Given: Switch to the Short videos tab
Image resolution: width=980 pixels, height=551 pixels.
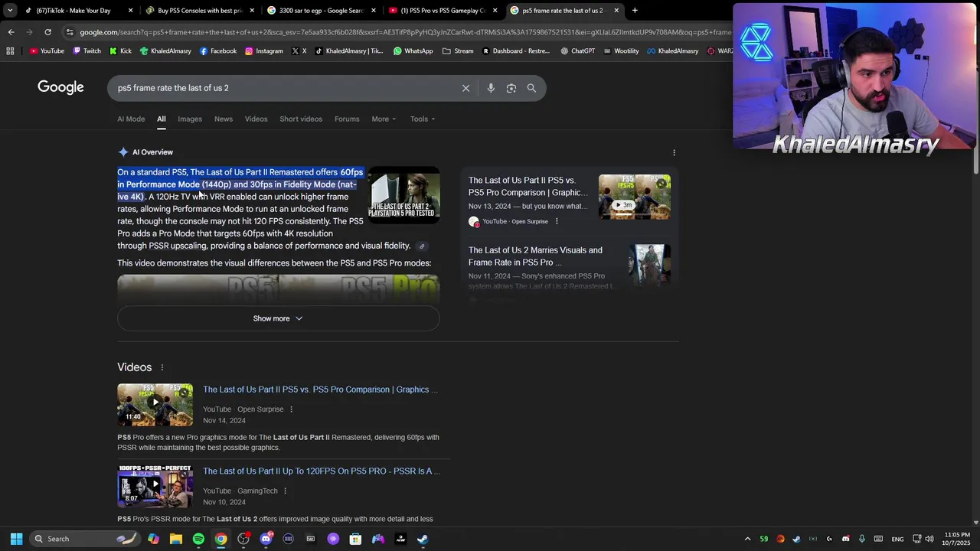Looking at the screenshot, I should [301, 119].
